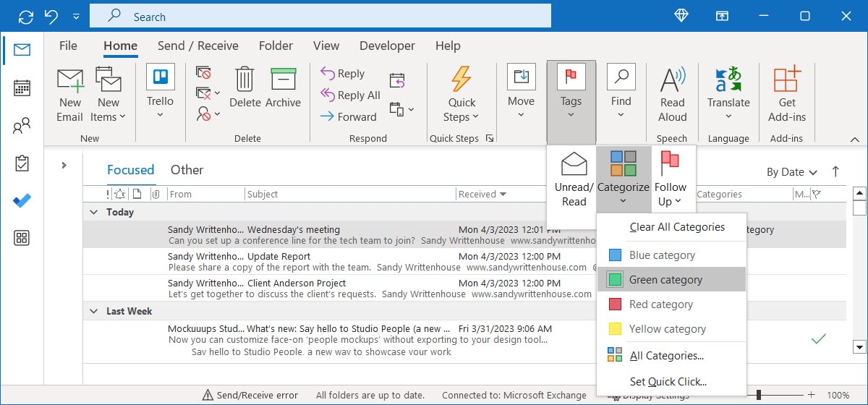Open the Quick Steps gallery
The width and height of the screenshot is (868, 405).
pos(461,95)
